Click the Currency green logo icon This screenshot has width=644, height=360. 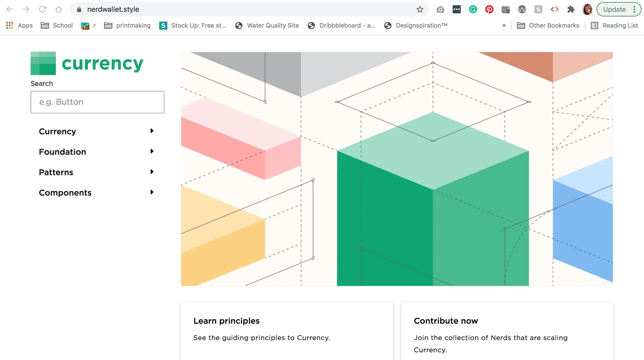tap(43, 63)
